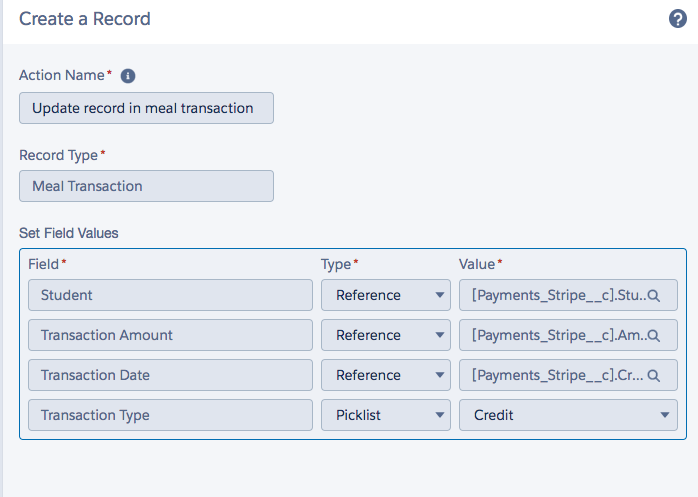Click the Action Name info icon
Image resolution: width=698 pixels, height=497 pixels.
[x=128, y=76]
